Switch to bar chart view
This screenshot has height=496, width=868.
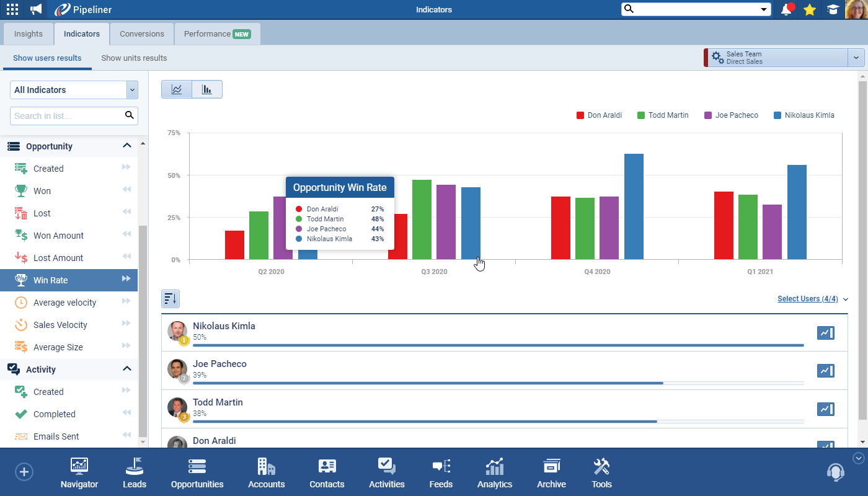click(x=207, y=89)
